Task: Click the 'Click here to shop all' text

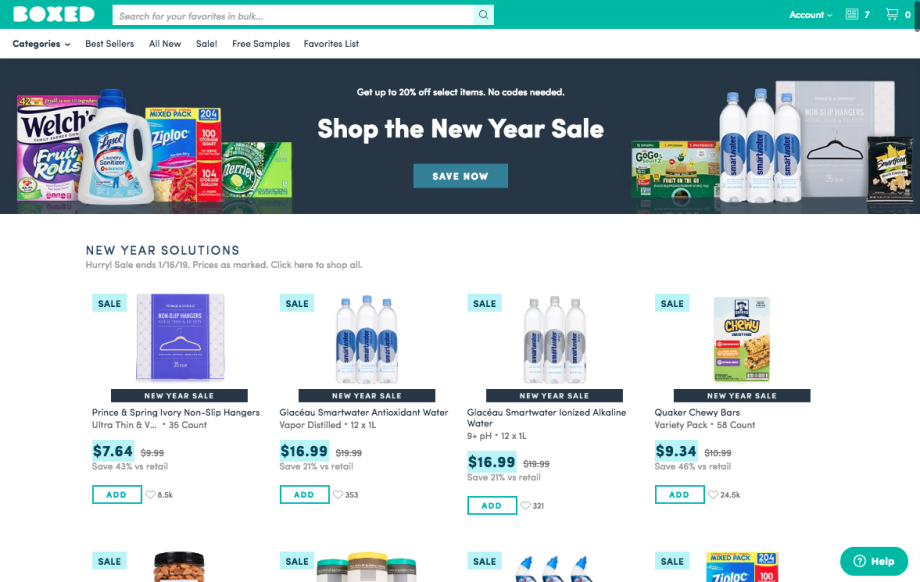Action: pos(316,265)
